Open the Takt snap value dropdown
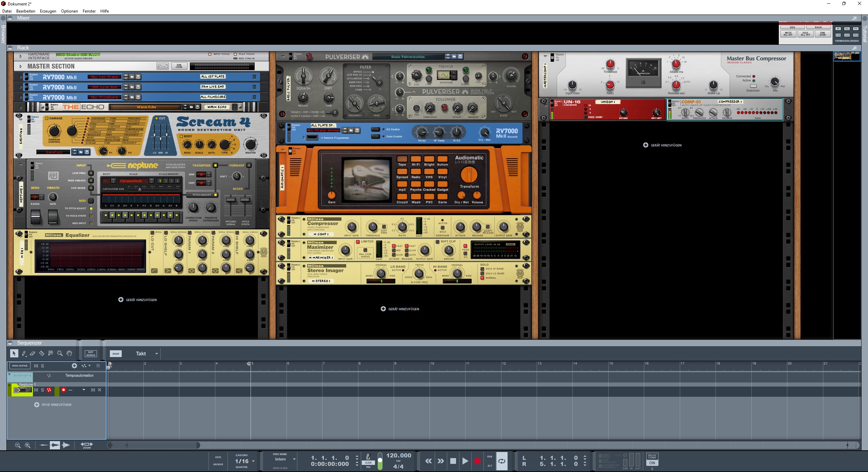868x472 pixels. pos(157,354)
